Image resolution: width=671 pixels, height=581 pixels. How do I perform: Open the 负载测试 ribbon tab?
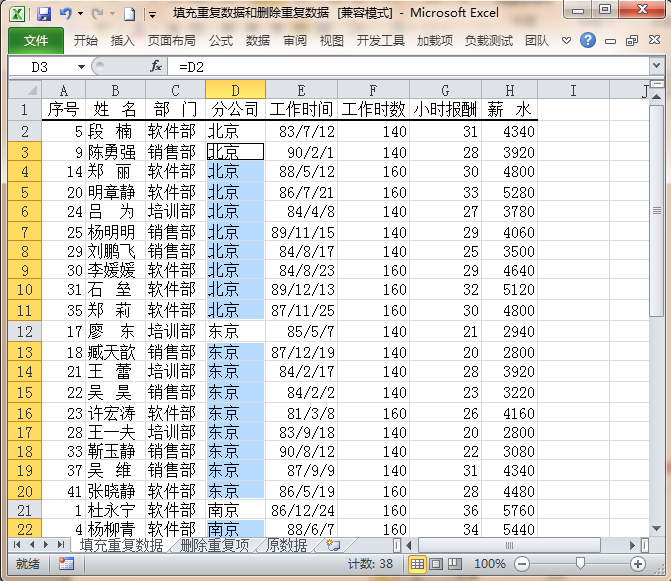pos(489,41)
